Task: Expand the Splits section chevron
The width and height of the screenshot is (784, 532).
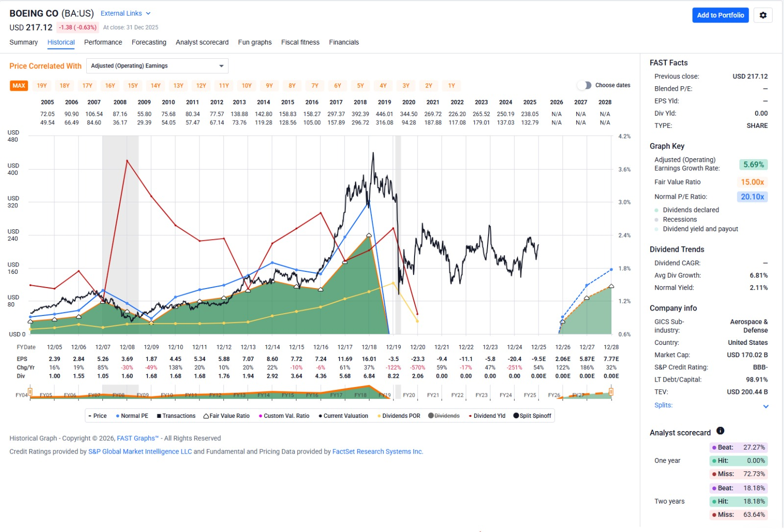Action: pyautogui.click(x=765, y=406)
